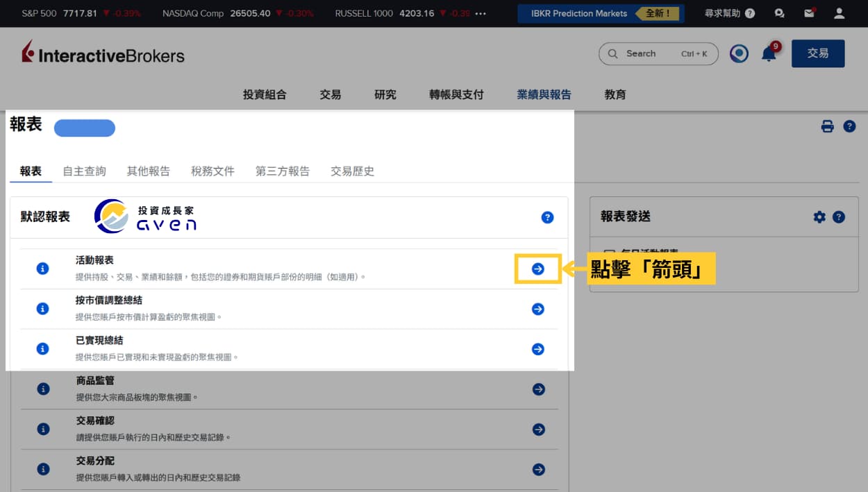Show info for 按市價調整總結

(x=42, y=309)
